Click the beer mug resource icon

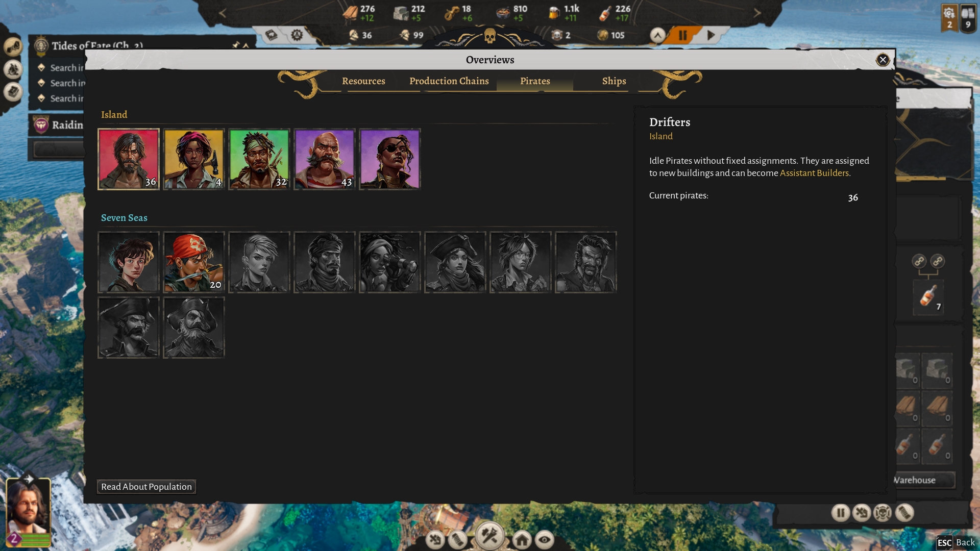[x=554, y=13]
